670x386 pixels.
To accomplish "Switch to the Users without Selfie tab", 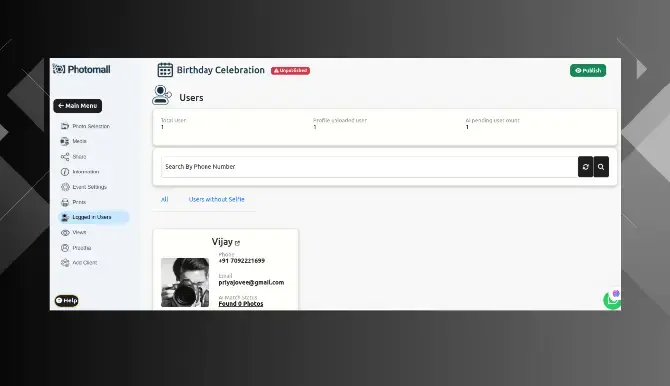I will click(217, 199).
